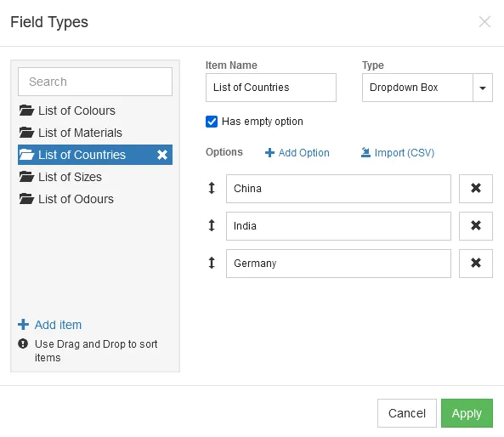Edit the China option text field
The image size is (504, 437).
tap(338, 189)
